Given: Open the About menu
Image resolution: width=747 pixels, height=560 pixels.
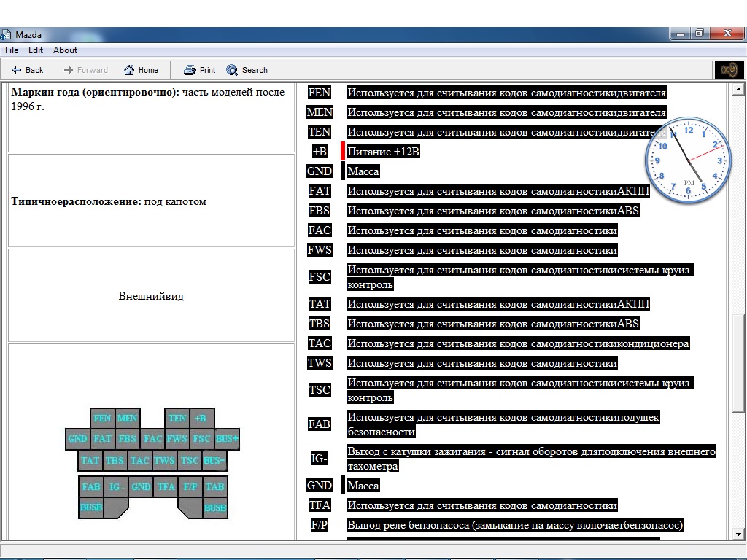Looking at the screenshot, I should (x=65, y=50).
